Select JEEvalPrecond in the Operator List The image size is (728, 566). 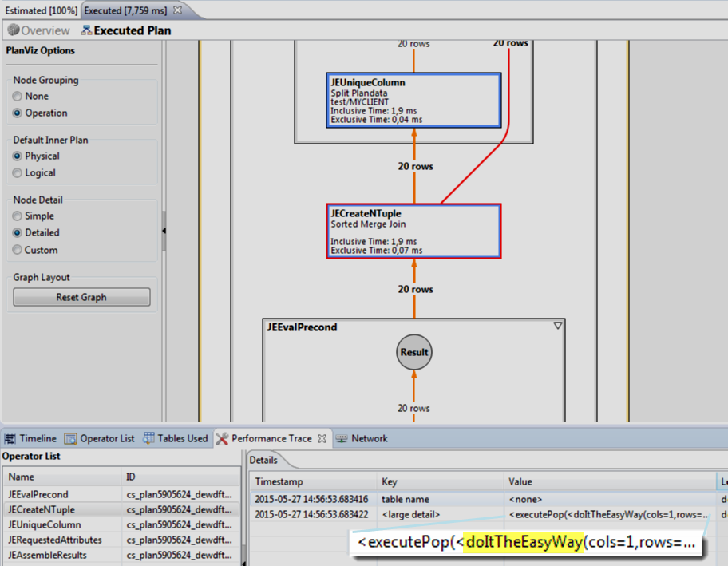click(121, 494)
